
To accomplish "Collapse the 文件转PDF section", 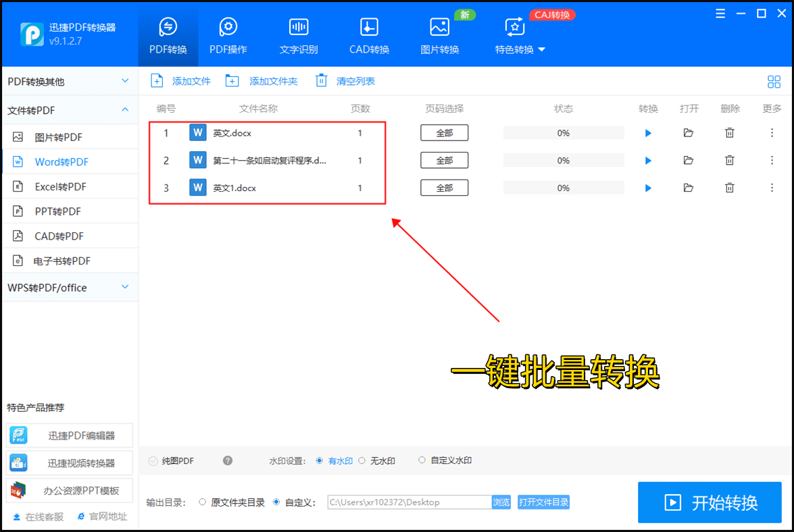I will click(x=70, y=110).
